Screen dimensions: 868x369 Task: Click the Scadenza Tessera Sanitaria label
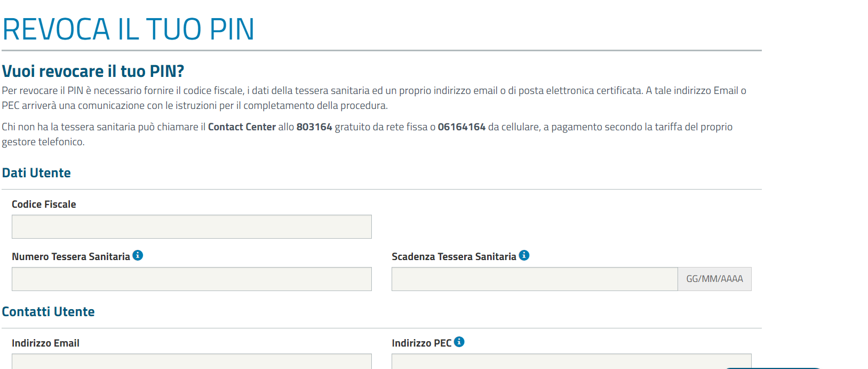(454, 257)
